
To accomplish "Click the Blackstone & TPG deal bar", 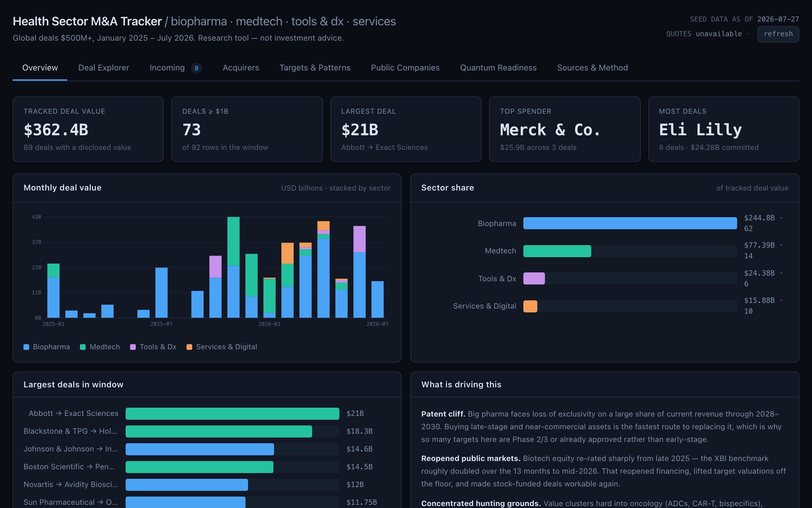I will (x=219, y=431).
